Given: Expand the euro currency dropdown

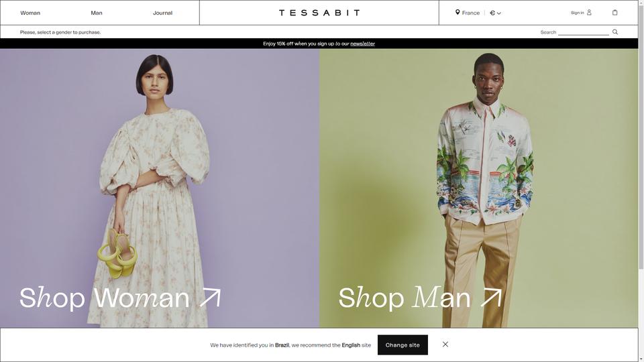Looking at the screenshot, I should pyautogui.click(x=495, y=13).
